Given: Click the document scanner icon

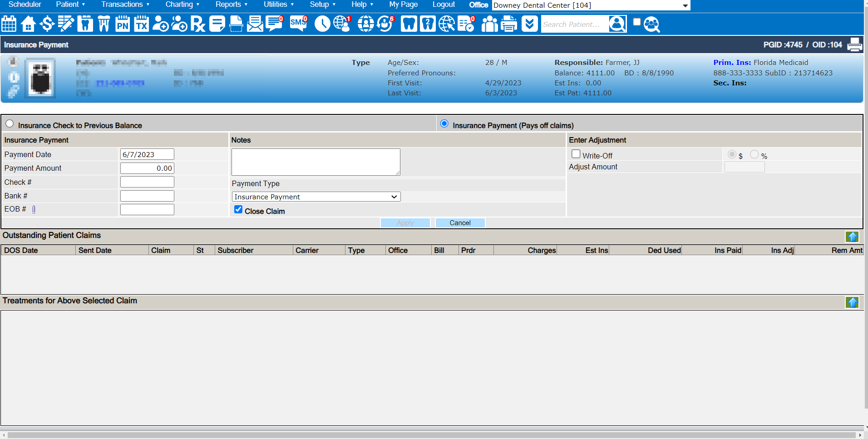Looking at the screenshot, I should click(236, 24).
